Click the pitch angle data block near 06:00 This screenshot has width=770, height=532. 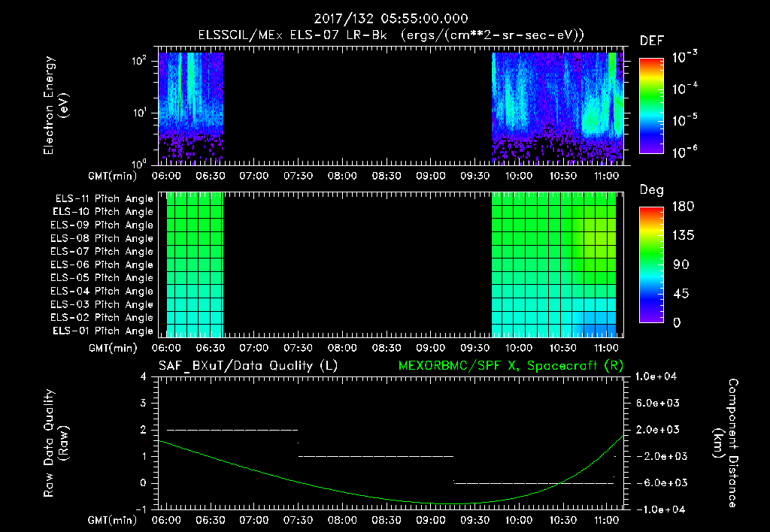195,265
